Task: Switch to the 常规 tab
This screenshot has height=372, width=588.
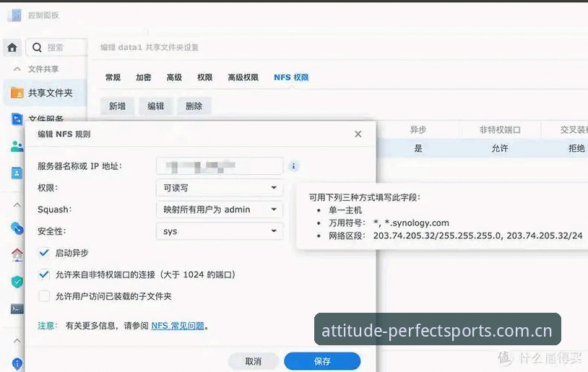Action: (x=113, y=77)
